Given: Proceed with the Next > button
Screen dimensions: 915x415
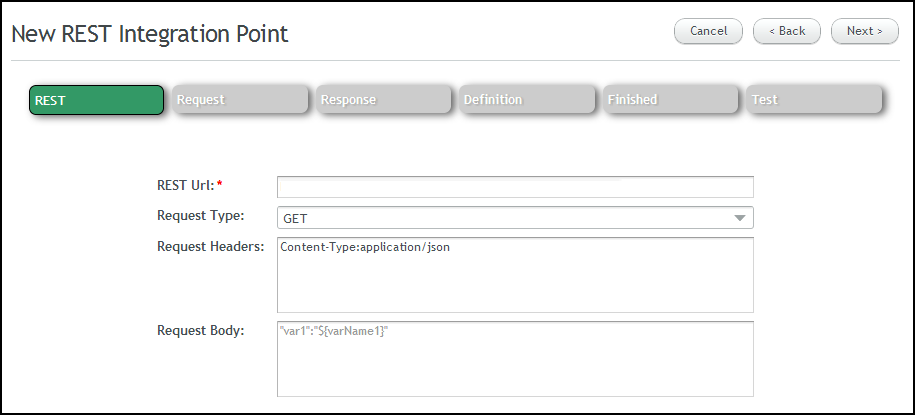Looking at the screenshot, I should tap(865, 31).
